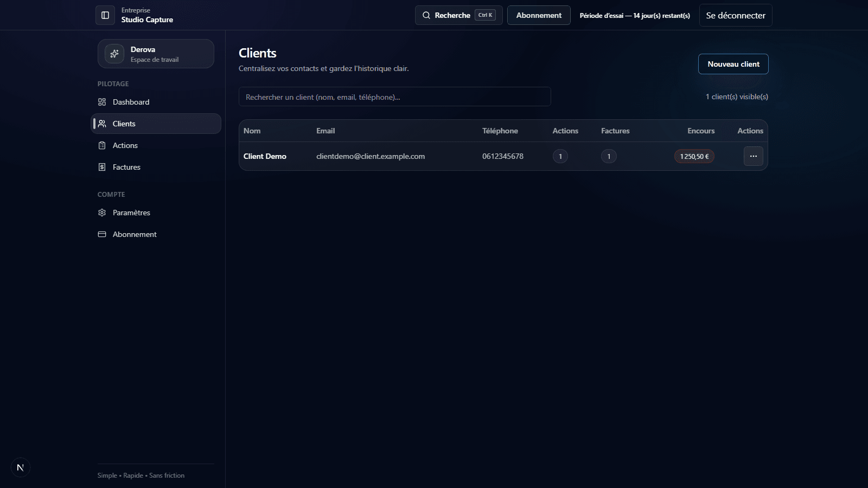Focus the Rechercher un client search field
The height and width of the screenshot is (488, 868).
tap(395, 97)
